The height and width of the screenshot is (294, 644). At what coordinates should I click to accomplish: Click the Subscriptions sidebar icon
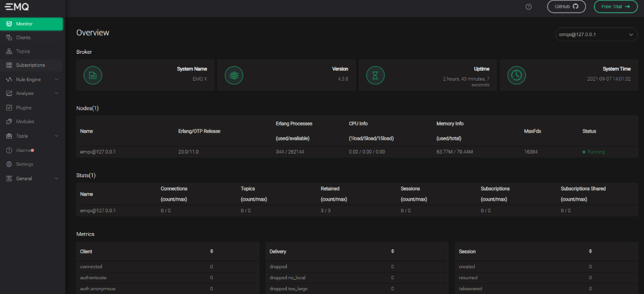click(x=9, y=65)
